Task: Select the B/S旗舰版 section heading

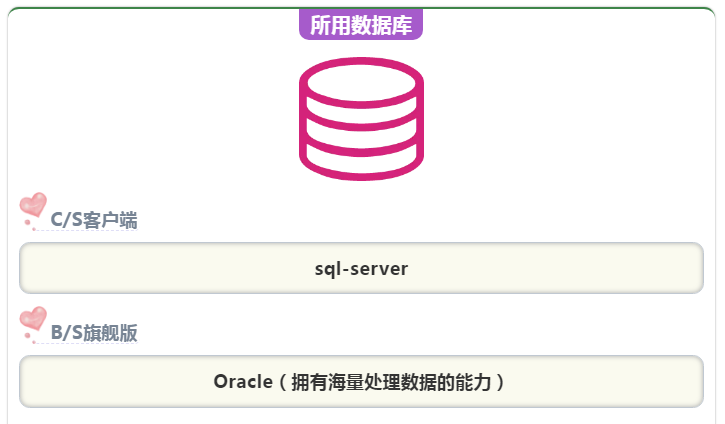Action: [94, 334]
